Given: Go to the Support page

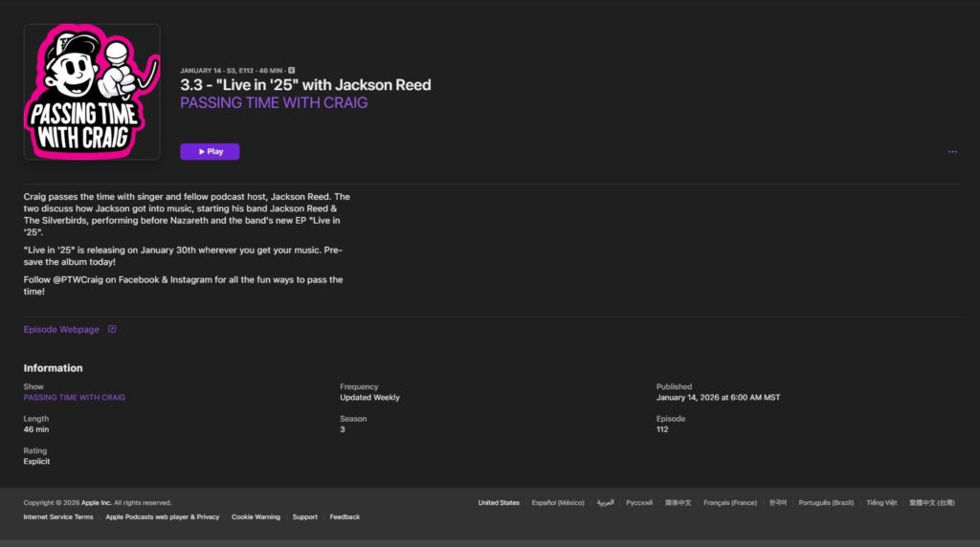Looking at the screenshot, I should (305, 516).
